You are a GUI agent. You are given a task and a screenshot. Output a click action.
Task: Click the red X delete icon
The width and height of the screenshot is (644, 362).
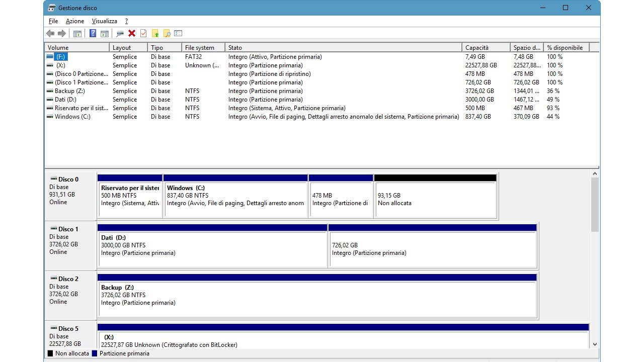coord(132,34)
